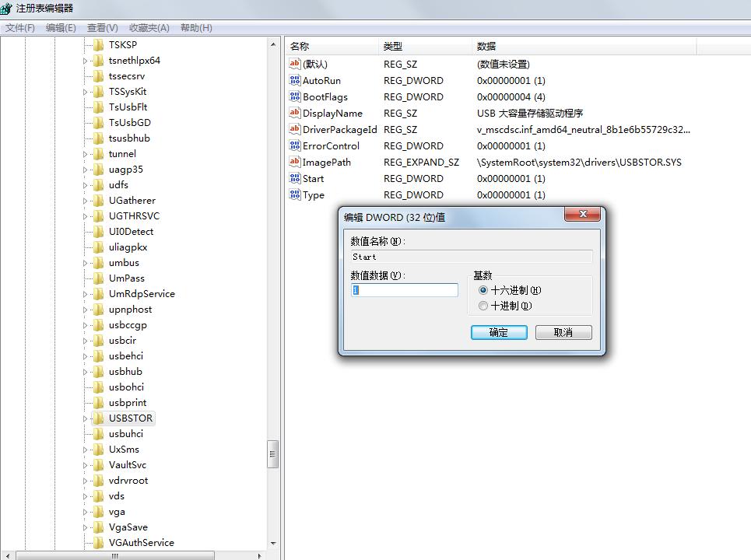Select the vdrvroot key in tree
The height and width of the screenshot is (560, 751).
tap(128, 481)
